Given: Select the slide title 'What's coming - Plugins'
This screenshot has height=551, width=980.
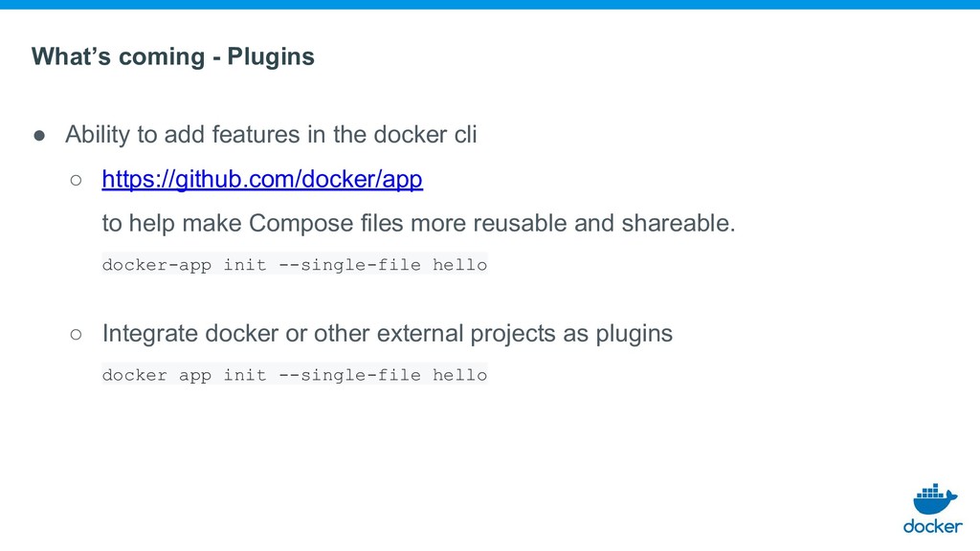Looking at the screenshot, I should click(173, 56).
